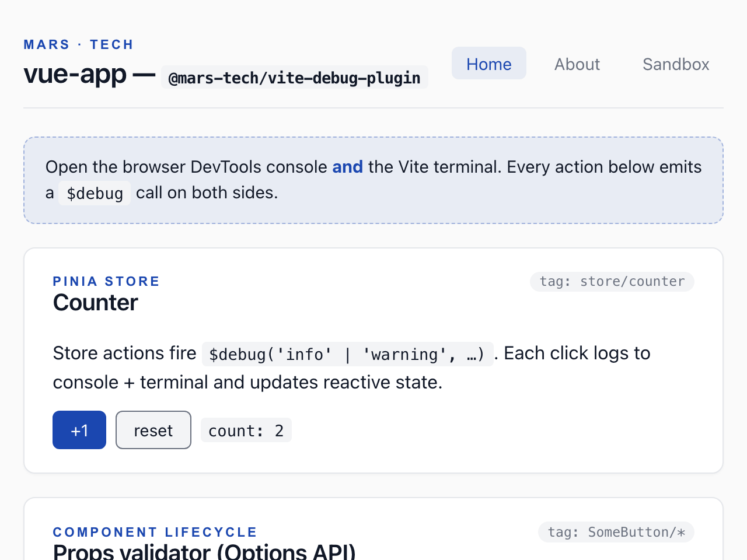The image size is (747, 560).
Task: Select the count: 2 value
Action: [x=246, y=430]
